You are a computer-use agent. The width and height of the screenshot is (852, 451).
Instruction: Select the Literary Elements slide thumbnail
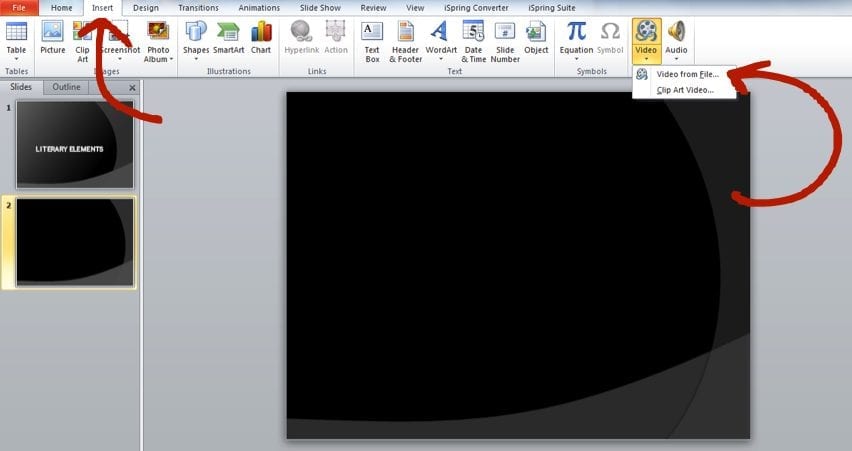(x=75, y=144)
